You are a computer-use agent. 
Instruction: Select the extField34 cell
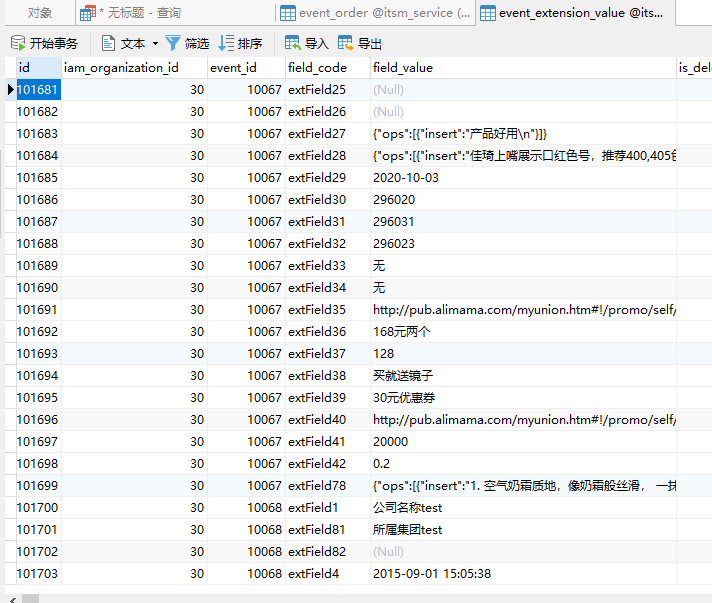coord(328,288)
